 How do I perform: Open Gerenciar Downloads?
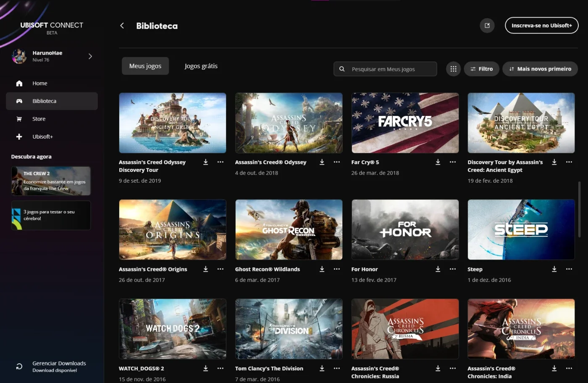point(59,366)
